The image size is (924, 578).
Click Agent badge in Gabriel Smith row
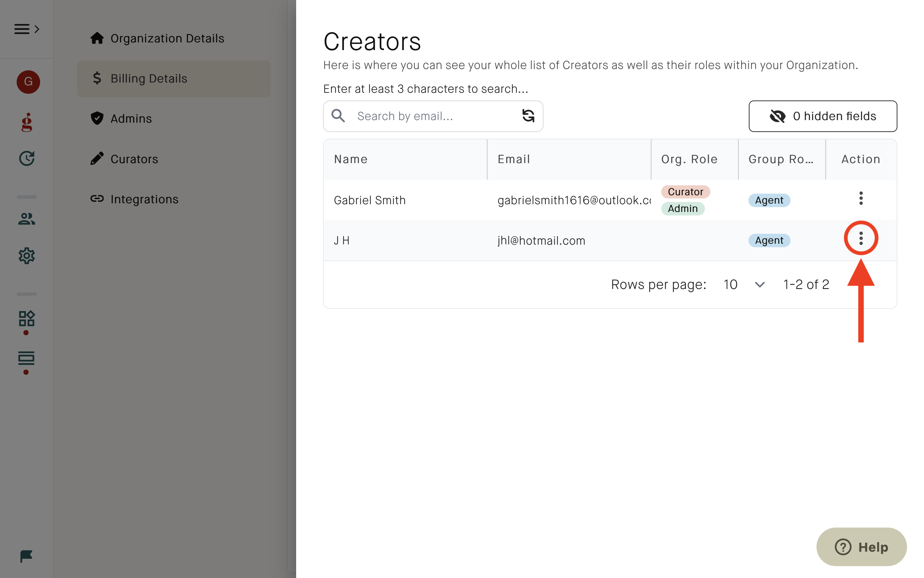coord(769,200)
